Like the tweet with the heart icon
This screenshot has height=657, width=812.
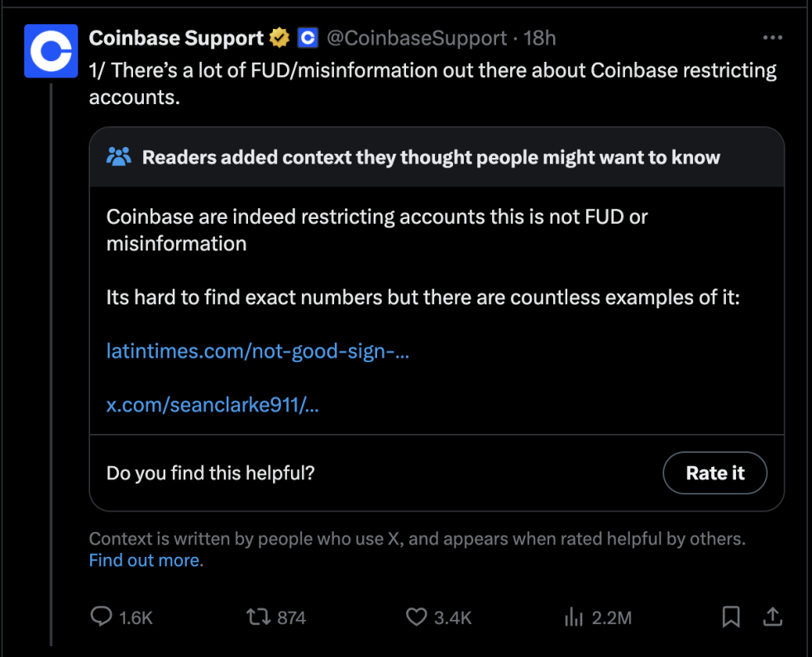tap(416, 617)
